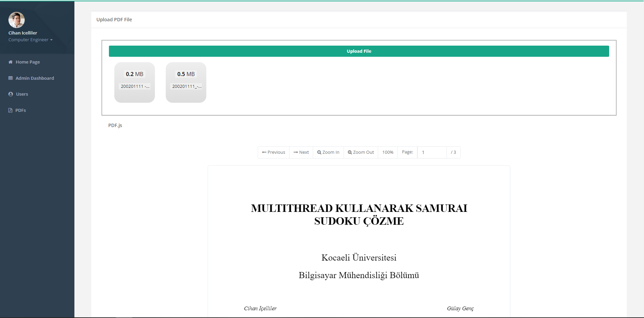Viewport: 644px width, 318px height.
Task: Switch to the PDFs section
Action: point(21,110)
